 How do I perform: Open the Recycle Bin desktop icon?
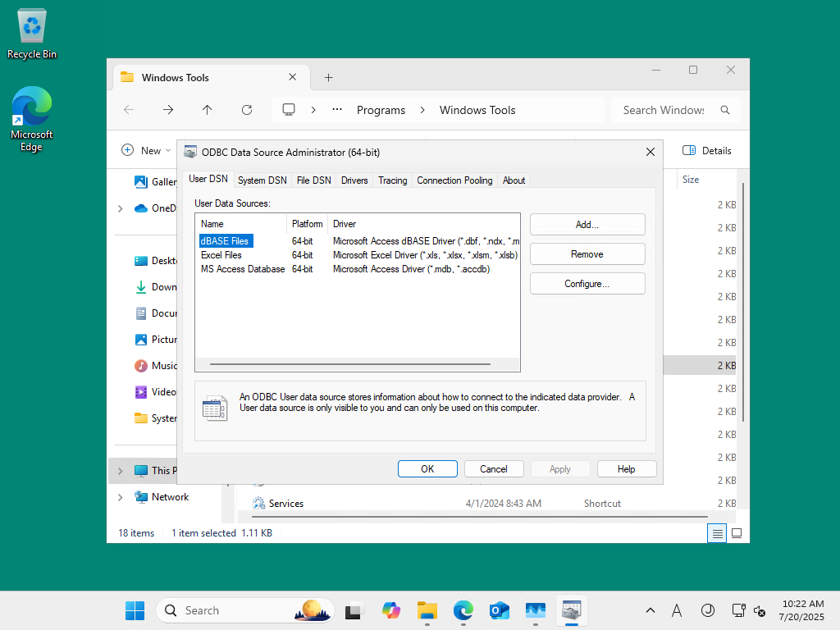[x=32, y=34]
